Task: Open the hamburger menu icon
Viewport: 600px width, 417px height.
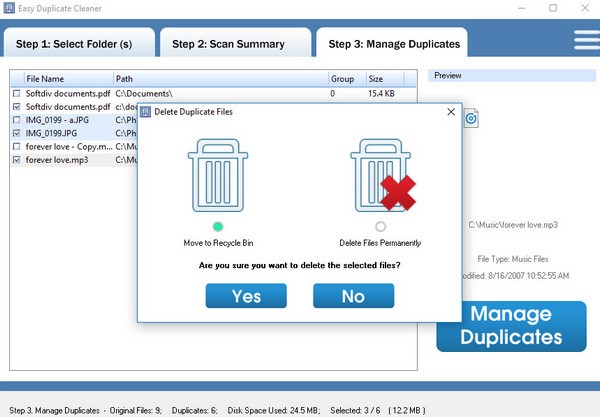Action: coord(587,40)
